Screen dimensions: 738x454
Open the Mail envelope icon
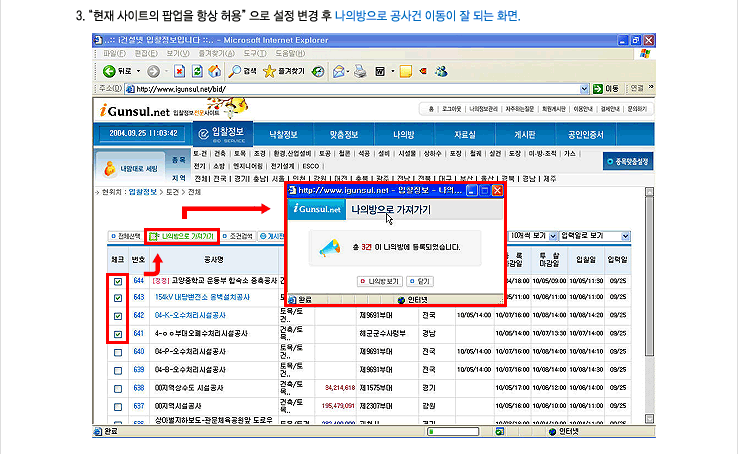pyautogui.click(x=338, y=72)
